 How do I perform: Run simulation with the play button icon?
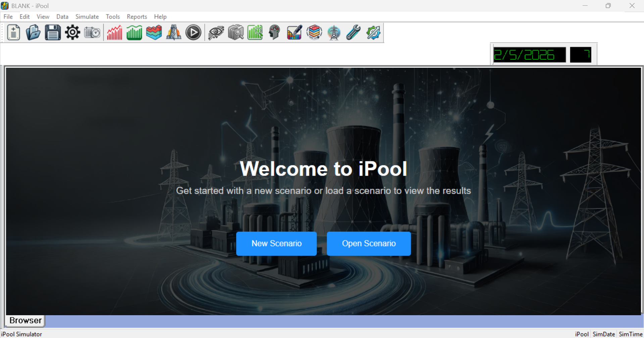(x=193, y=33)
